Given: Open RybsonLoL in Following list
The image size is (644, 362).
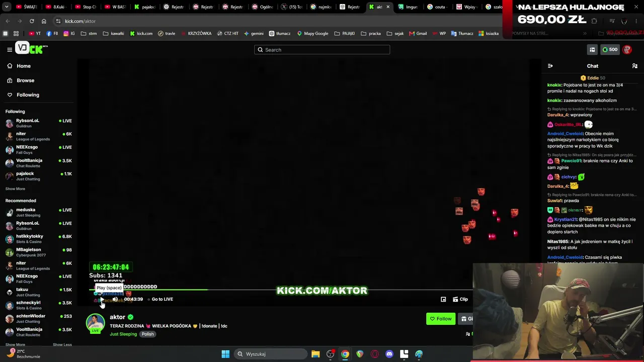Looking at the screenshot, I should (39, 123).
